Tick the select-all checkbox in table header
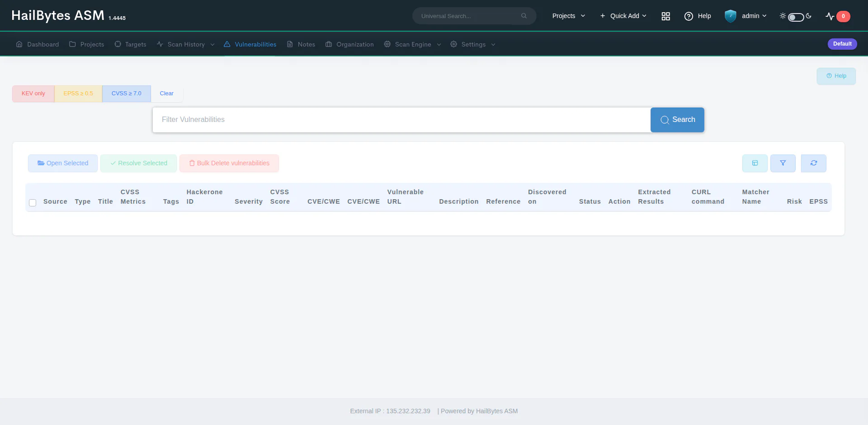868x425 pixels. click(33, 203)
